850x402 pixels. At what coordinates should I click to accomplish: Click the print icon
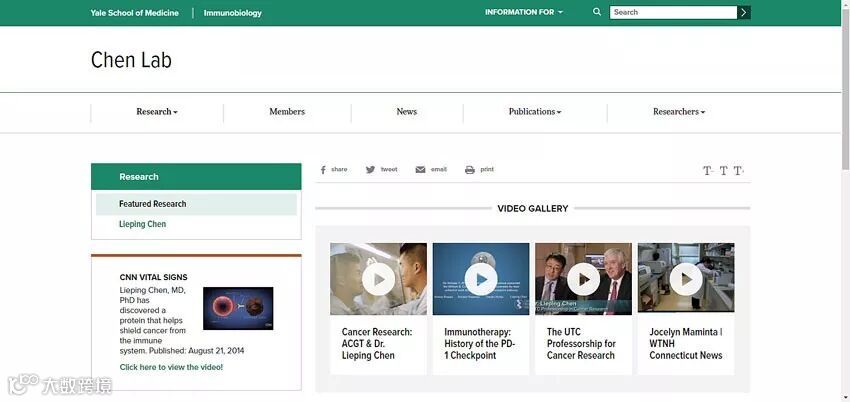pos(469,170)
